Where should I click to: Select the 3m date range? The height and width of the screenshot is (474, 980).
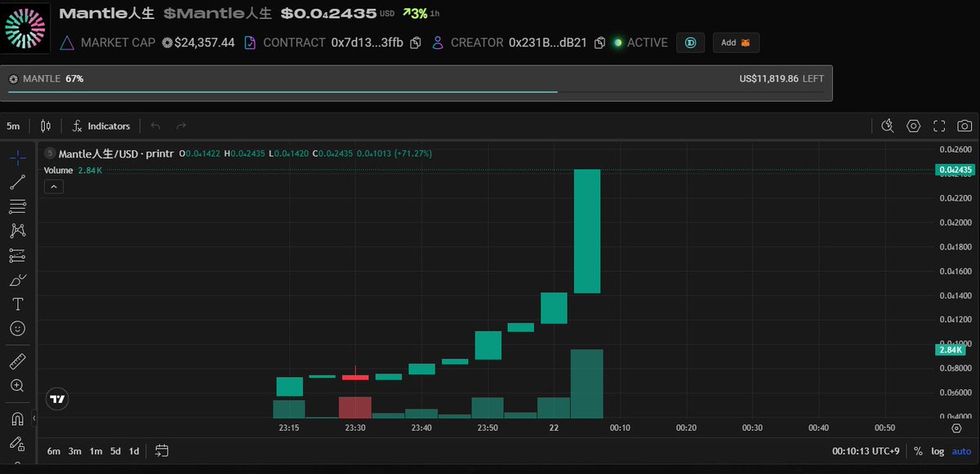(75, 451)
